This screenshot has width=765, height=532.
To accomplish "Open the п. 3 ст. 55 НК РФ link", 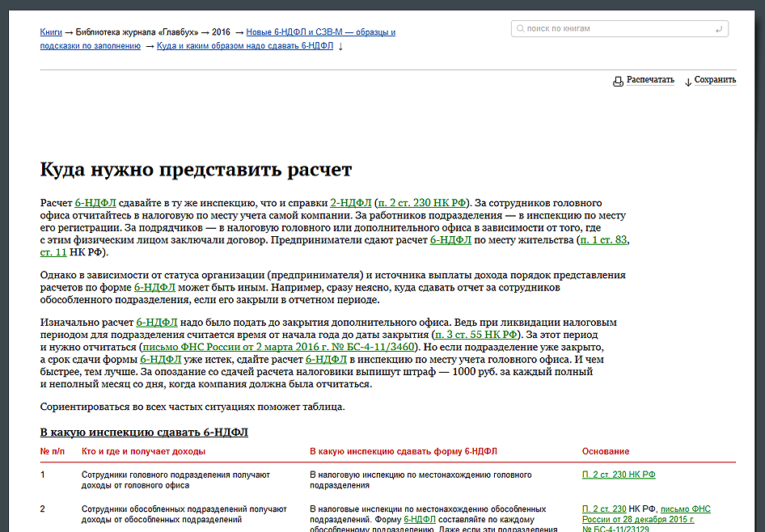I will tap(476, 334).
